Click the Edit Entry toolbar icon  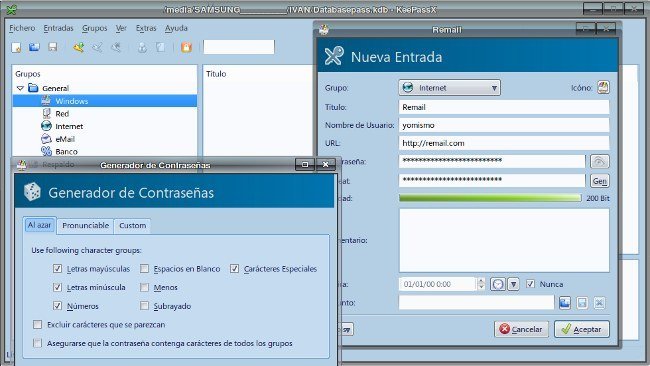[97, 47]
